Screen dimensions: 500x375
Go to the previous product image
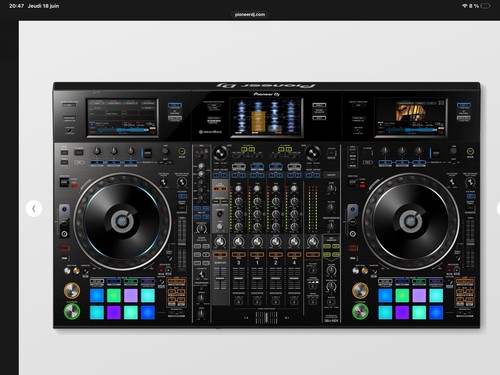point(34,209)
